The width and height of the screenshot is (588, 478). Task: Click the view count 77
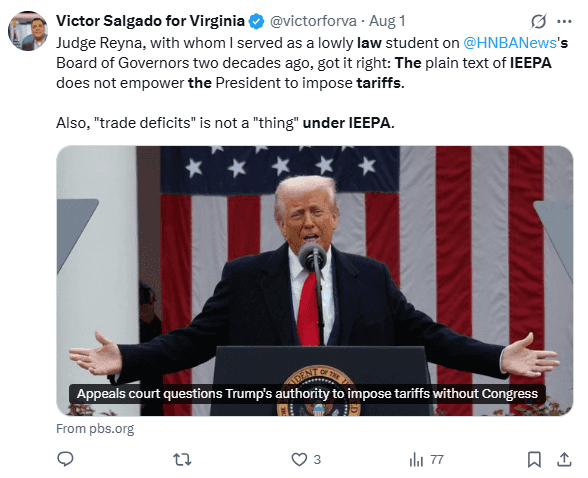tap(437, 460)
